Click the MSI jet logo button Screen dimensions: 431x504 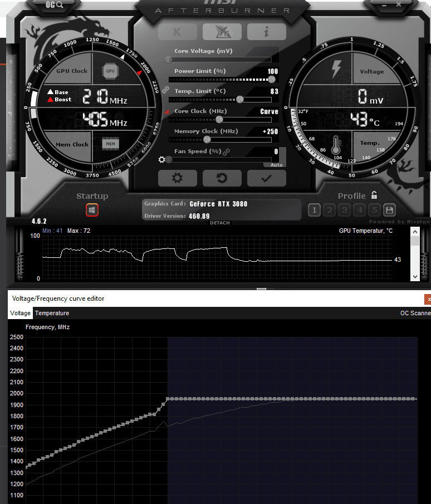tap(222, 32)
